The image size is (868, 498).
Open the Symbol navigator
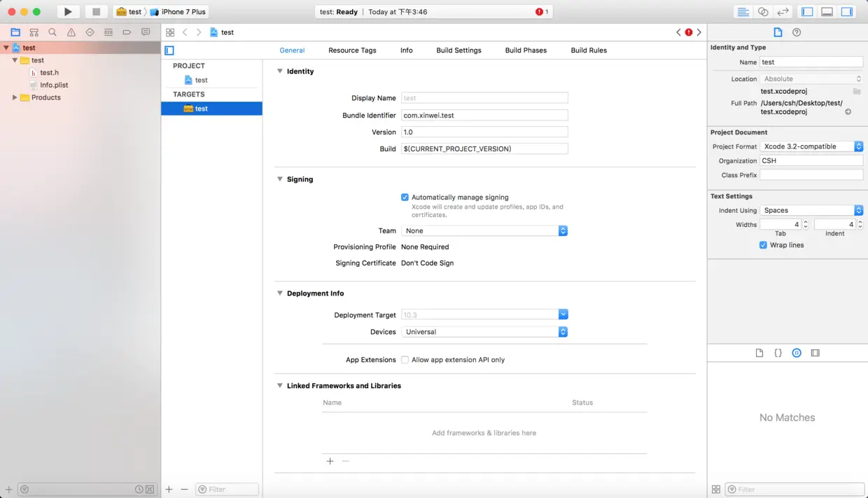pyautogui.click(x=34, y=32)
